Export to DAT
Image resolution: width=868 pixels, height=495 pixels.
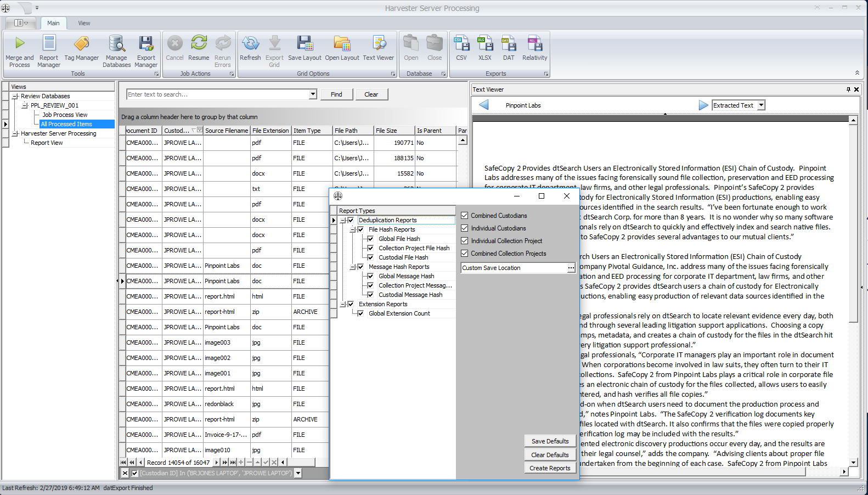[x=509, y=48]
